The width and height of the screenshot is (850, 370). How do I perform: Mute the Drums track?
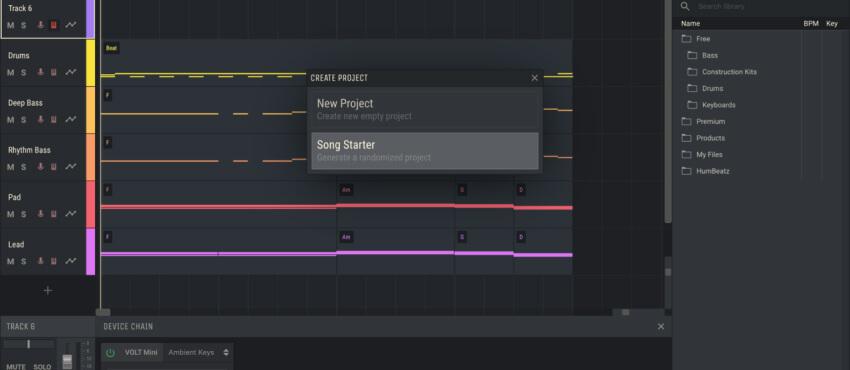point(10,73)
